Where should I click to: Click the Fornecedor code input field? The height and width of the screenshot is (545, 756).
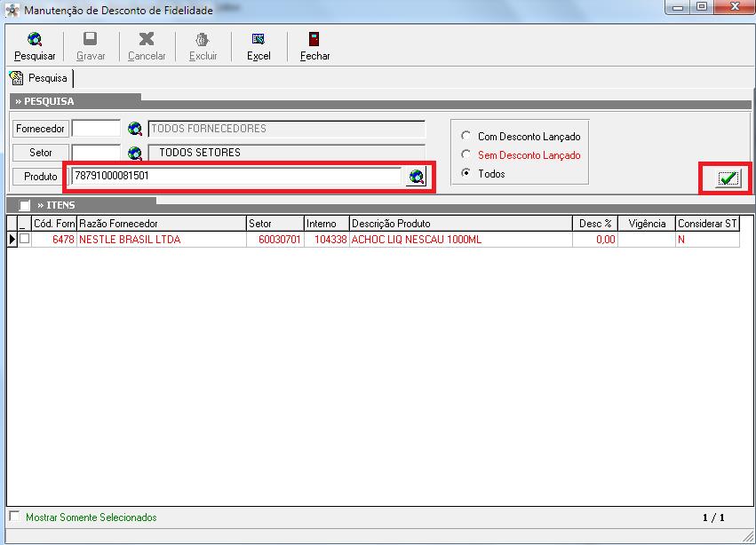(96, 129)
